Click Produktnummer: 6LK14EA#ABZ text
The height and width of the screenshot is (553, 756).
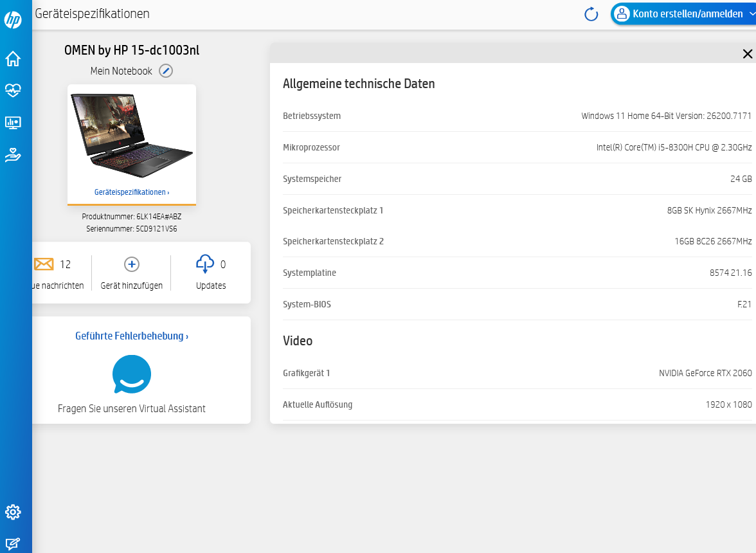132,217
